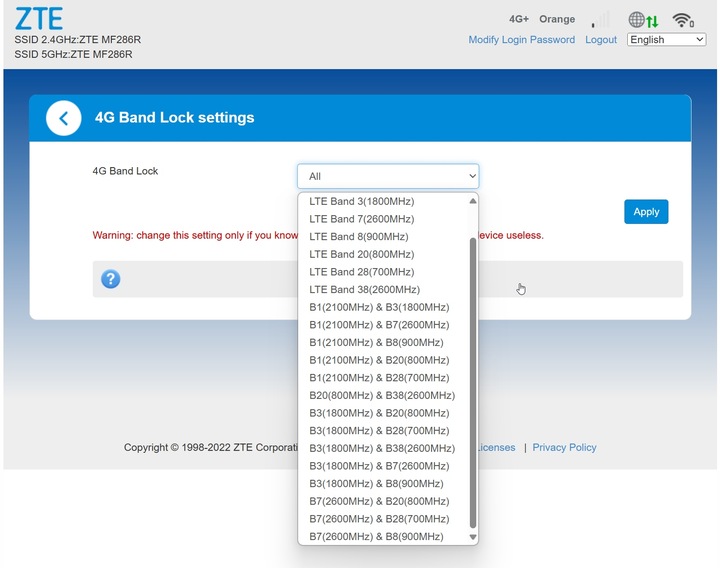Screen dimensions: 720x568
Task: Click the Wi-Fi connected devices icon
Action: (x=684, y=20)
